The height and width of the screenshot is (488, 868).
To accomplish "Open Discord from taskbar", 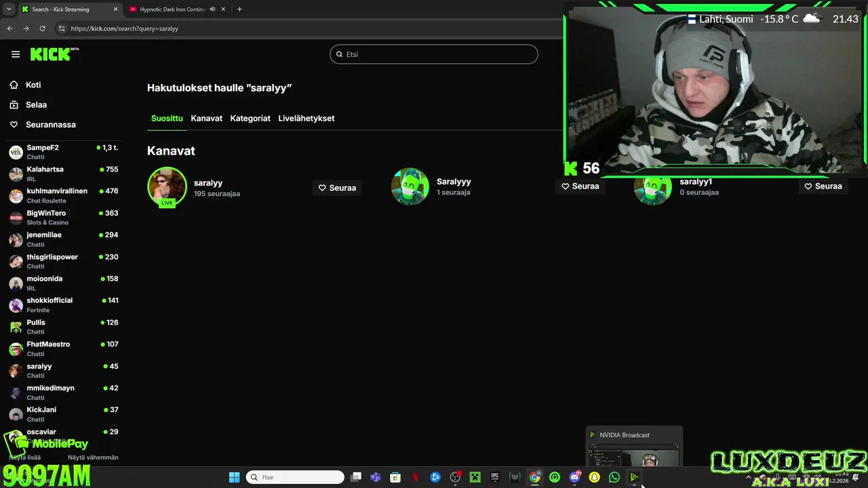I will click(575, 477).
